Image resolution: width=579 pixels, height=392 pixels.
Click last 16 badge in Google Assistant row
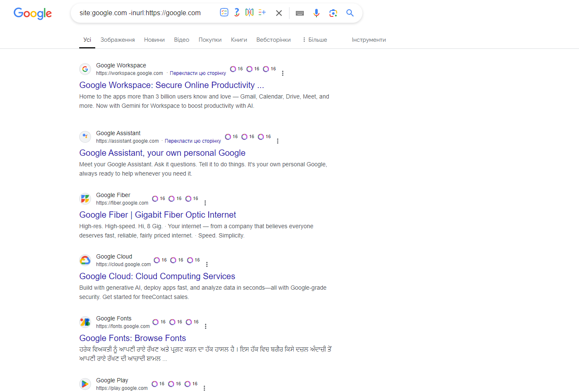(x=265, y=137)
